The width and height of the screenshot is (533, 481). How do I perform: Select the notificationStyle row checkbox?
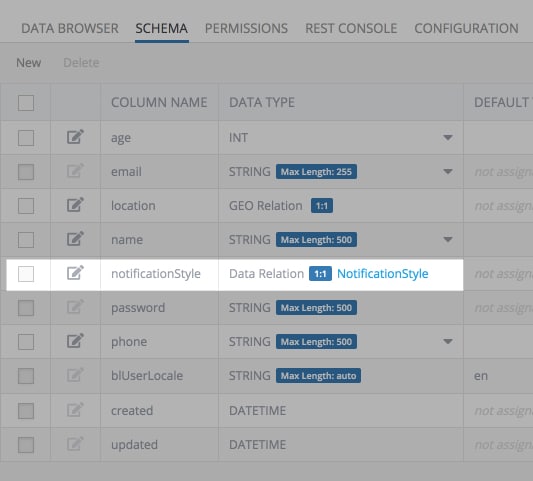pos(26,274)
